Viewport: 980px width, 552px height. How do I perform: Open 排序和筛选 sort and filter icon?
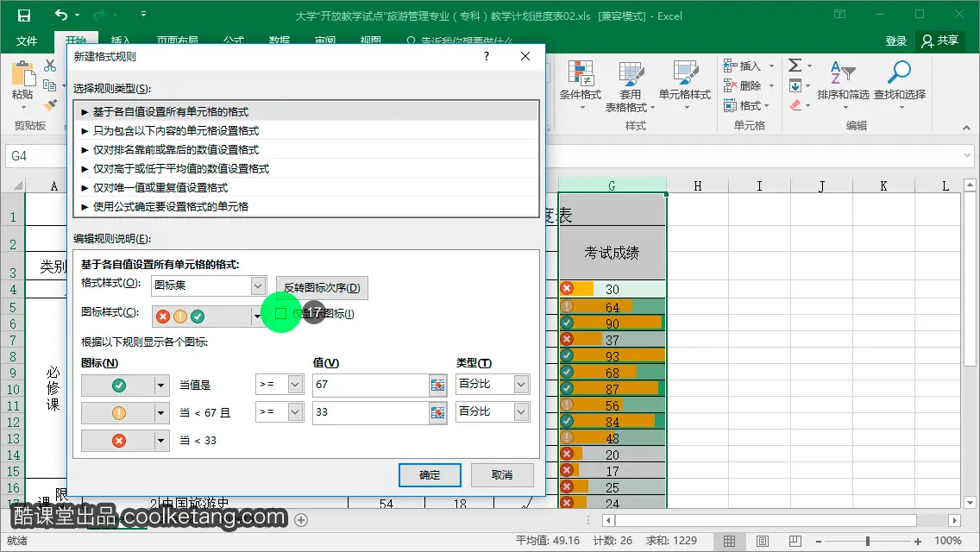[843, 73]
